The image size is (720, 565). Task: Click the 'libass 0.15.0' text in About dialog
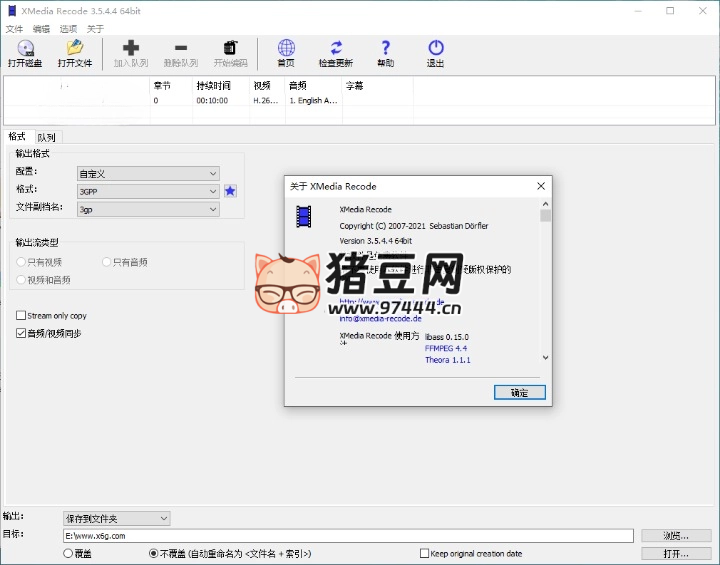447,337
